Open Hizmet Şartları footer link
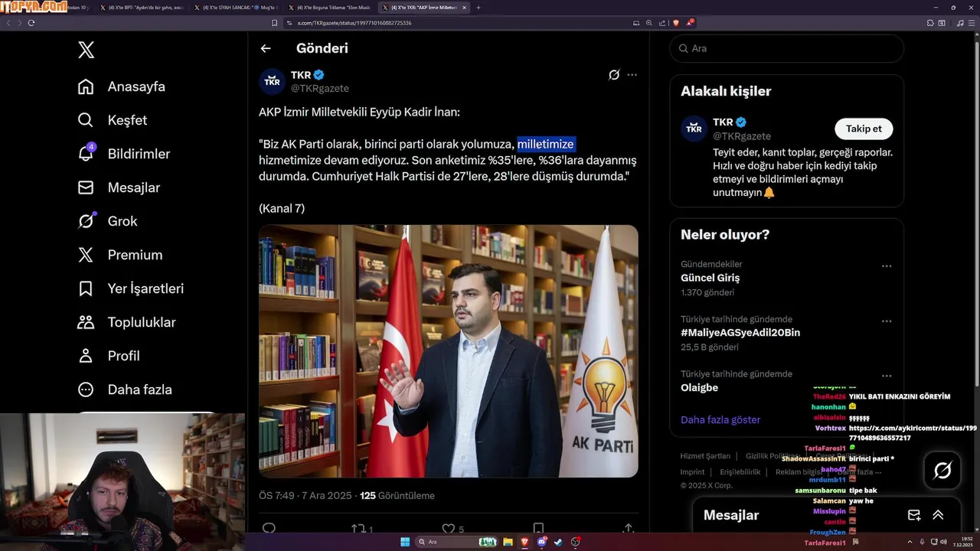The width and height of the screenshot is (980, 551). [x=705, y=456]
